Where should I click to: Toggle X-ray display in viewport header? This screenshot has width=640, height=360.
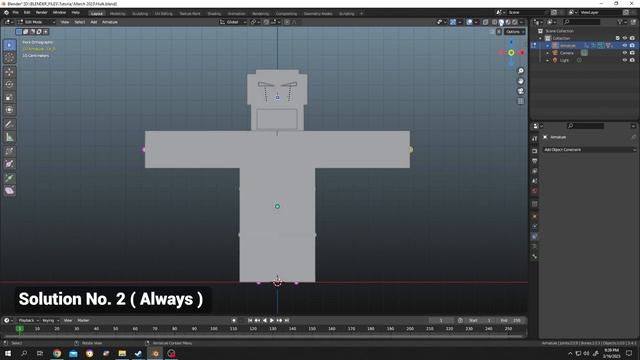pyautogui.click(x=485, y=22)
